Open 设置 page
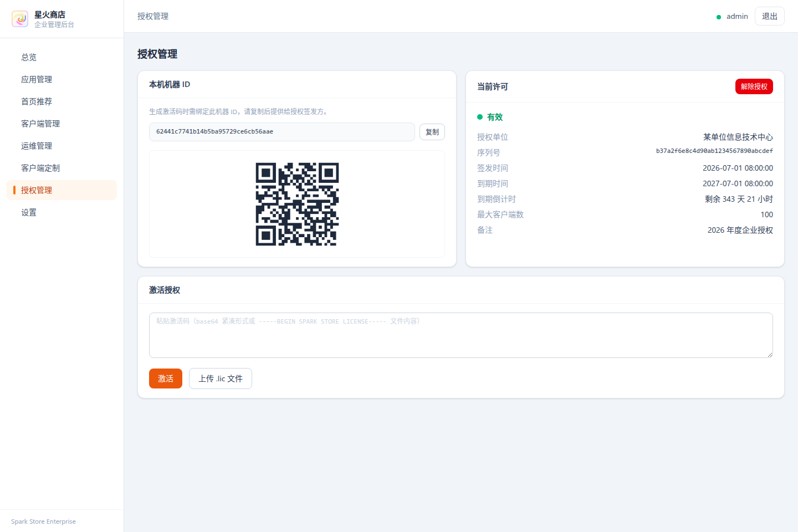Viewport: 798px width, 532px height. 62,212
